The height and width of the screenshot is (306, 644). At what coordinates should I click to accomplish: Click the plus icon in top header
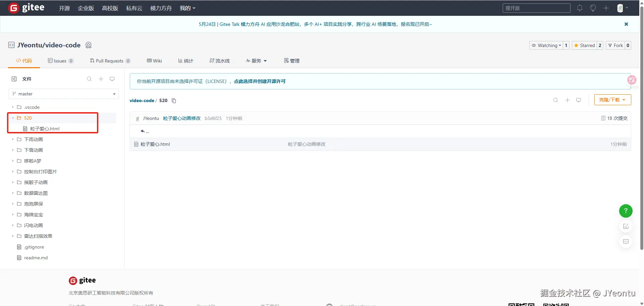606,8
